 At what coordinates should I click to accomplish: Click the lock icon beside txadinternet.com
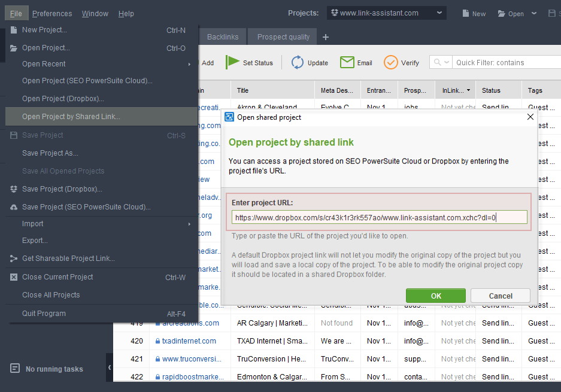click(x=157, y=341)
